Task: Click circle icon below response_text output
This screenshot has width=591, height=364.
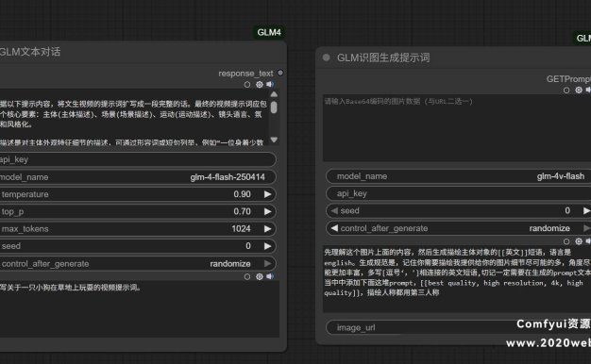Action: pos(247,85)
